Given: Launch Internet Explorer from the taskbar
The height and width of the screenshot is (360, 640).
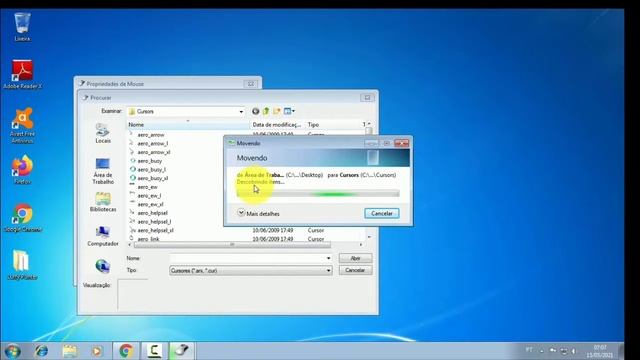Looking at the screenshot, I should click(x=42, y=351).
